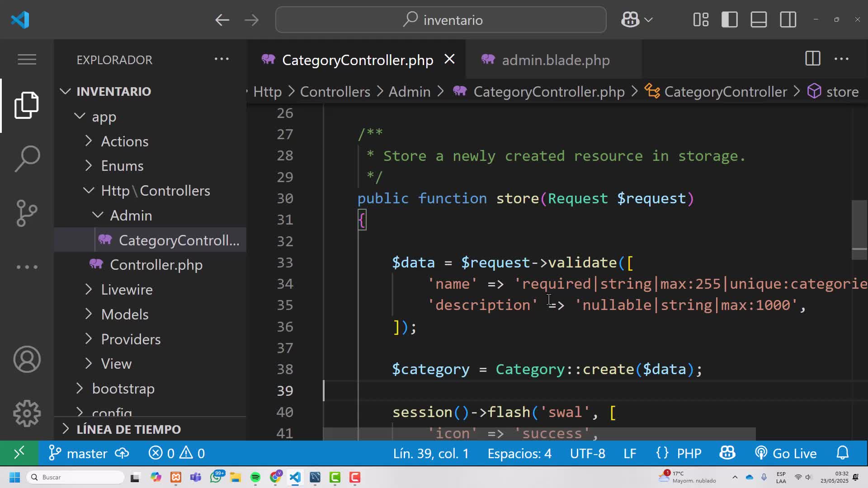Open the Source Control view
Image resolution: width=868 pixels, height=488 pixels.
click(x=27, y=213)
